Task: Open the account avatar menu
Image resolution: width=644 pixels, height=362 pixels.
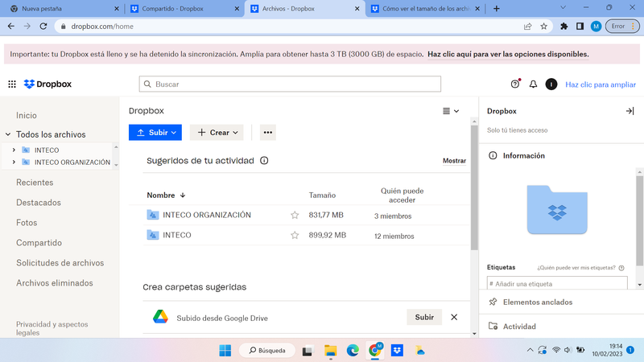Action: click(551, 84)
